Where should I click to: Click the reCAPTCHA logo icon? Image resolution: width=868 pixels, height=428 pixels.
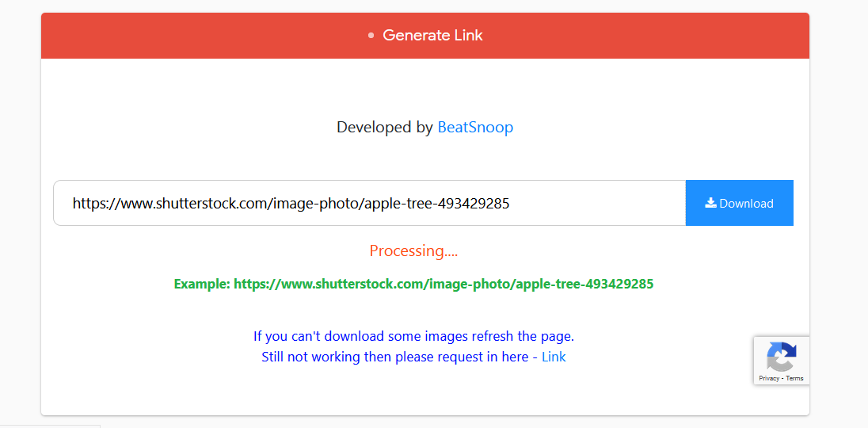click(781, 357)
